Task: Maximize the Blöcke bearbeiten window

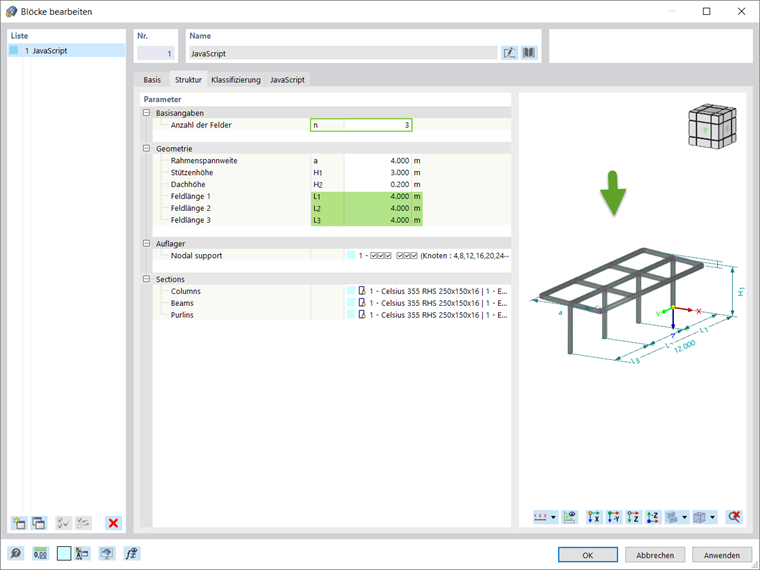Action: (707, 11)
